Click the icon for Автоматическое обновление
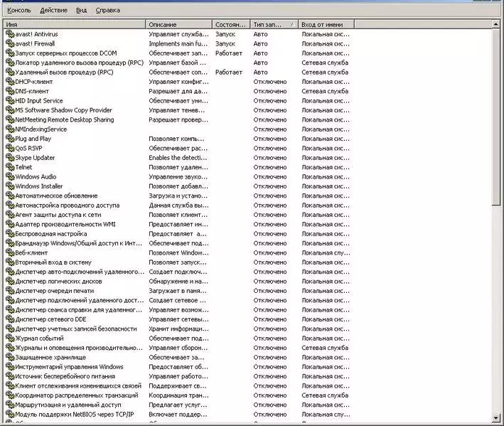The width and height of the screenshot is (504, 426). click(10, 196)
